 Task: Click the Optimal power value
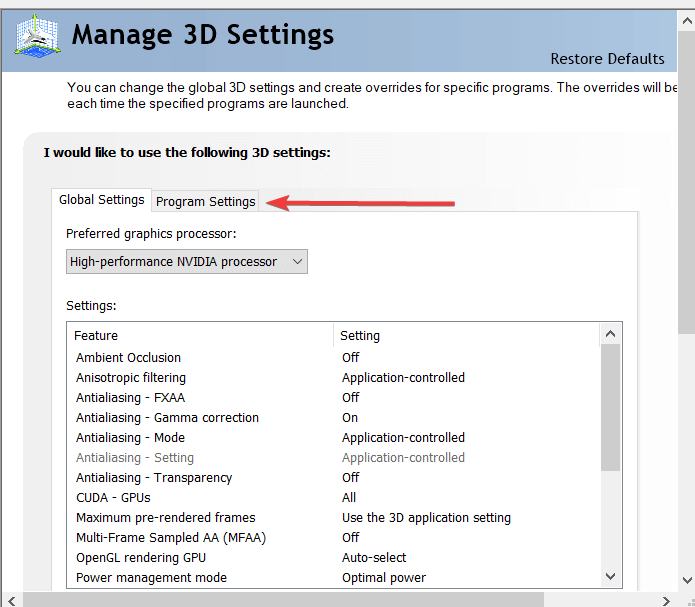(383, 577)
